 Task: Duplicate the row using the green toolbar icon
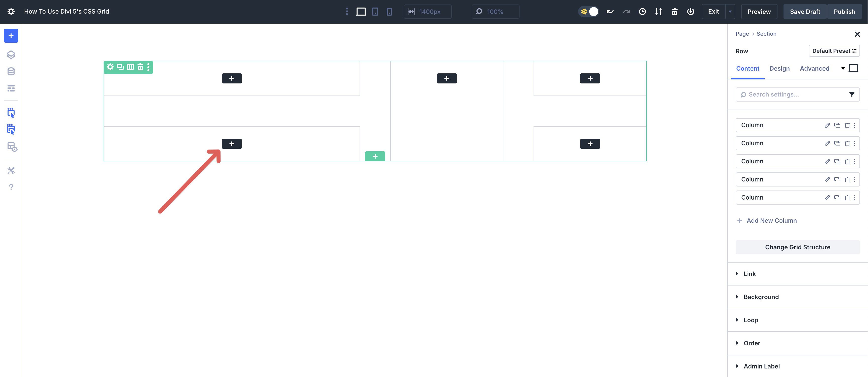(120, 67)
